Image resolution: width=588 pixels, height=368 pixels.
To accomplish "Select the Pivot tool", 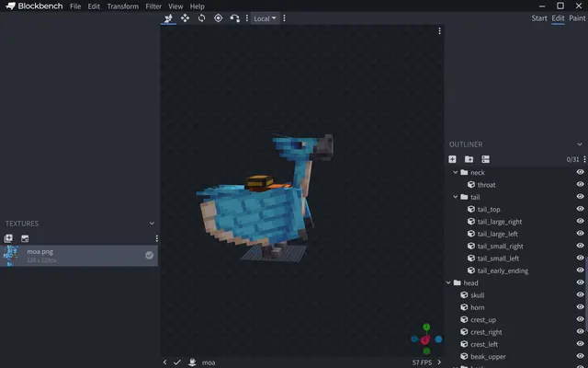I will (219, 18).
